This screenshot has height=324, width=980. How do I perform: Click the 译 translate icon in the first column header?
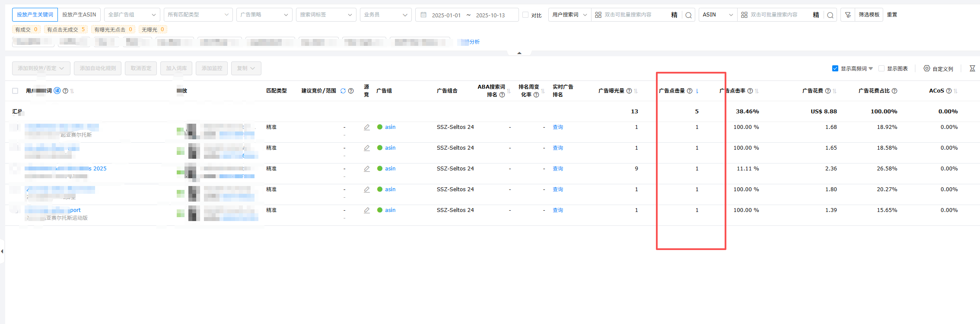click(x=57, y=91)
